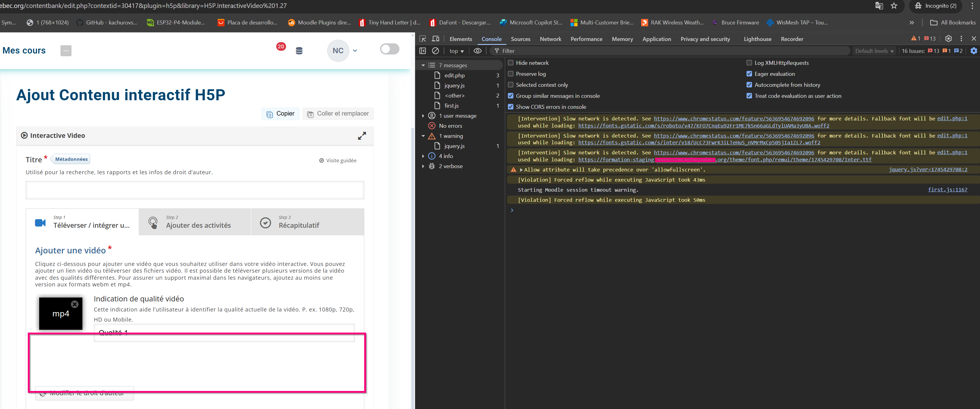Click the NC user avatar
Viewport: 980px width, 409px height.
click(x=338, y=51)
